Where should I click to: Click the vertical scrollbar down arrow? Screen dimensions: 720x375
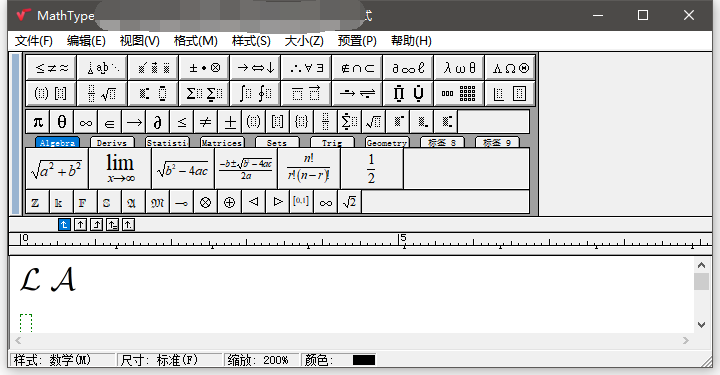tap(701, 325)
